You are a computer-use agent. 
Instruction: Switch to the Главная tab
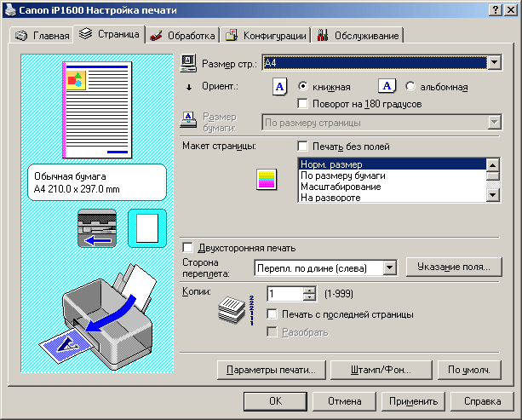[x=42, y=35]
